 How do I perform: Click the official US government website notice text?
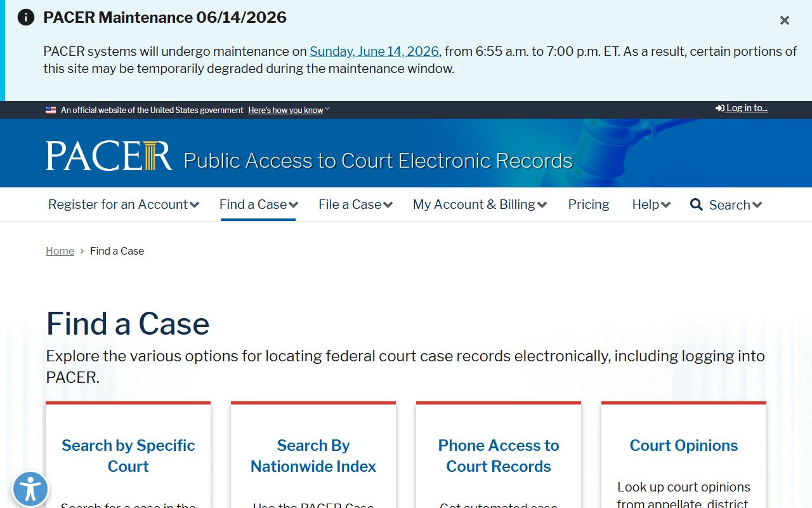(x=152, y=110)
